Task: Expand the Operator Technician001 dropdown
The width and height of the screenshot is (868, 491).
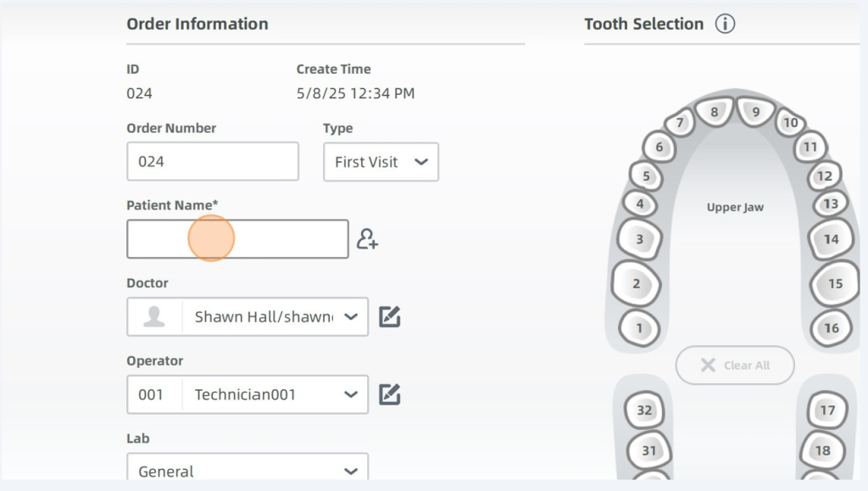Action: pyautogui.click(x=350, y=394)
